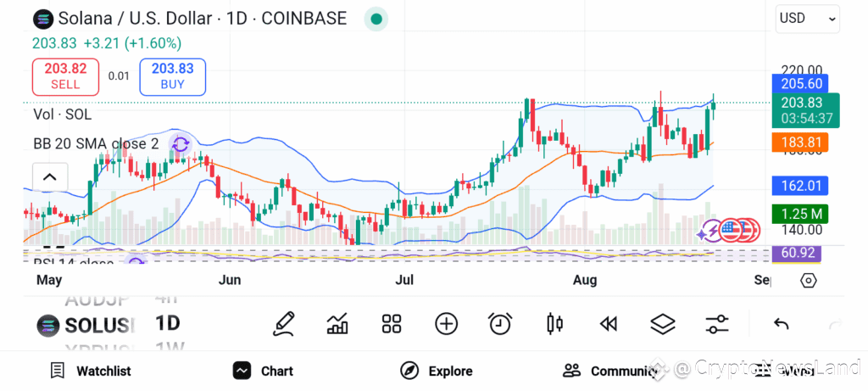Screen dimensions: 868x391
Task: Open the four-squares layout grid
Action: click(392, 324)
